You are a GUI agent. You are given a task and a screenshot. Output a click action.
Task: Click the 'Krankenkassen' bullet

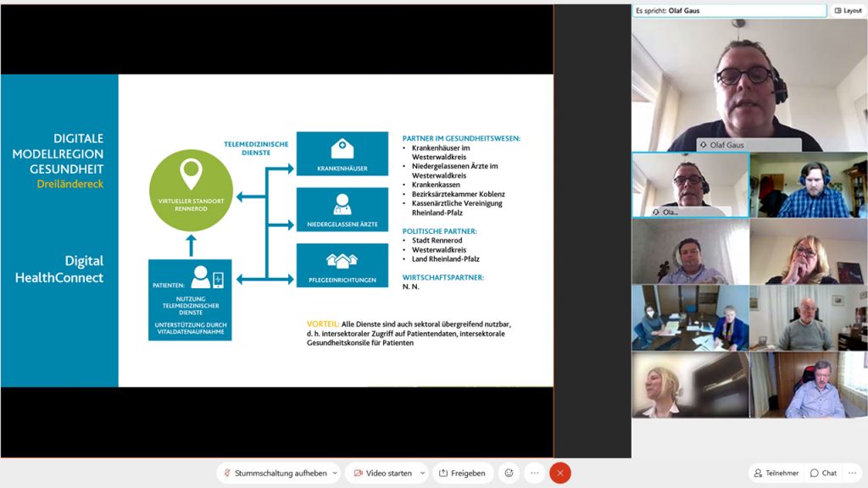[436, 185]
